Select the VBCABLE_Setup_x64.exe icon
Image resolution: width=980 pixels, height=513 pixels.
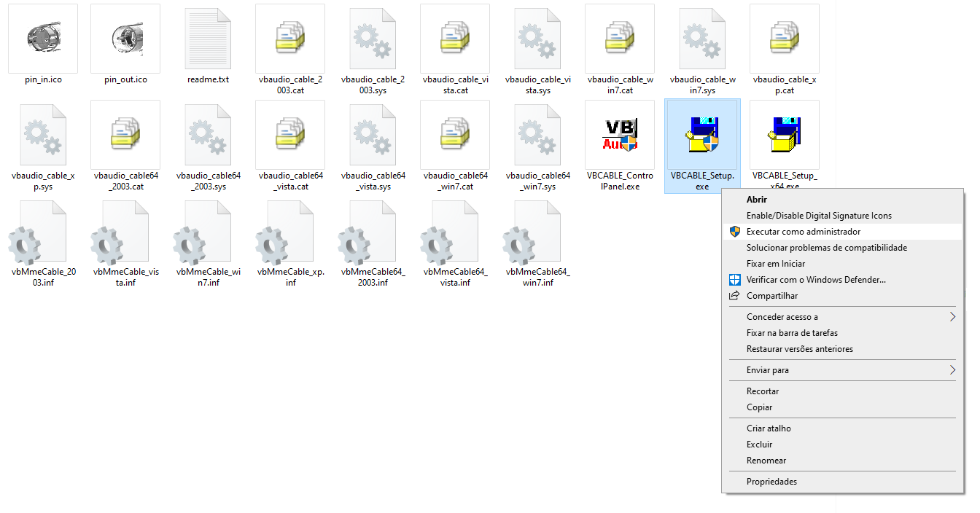click(784, 135)
